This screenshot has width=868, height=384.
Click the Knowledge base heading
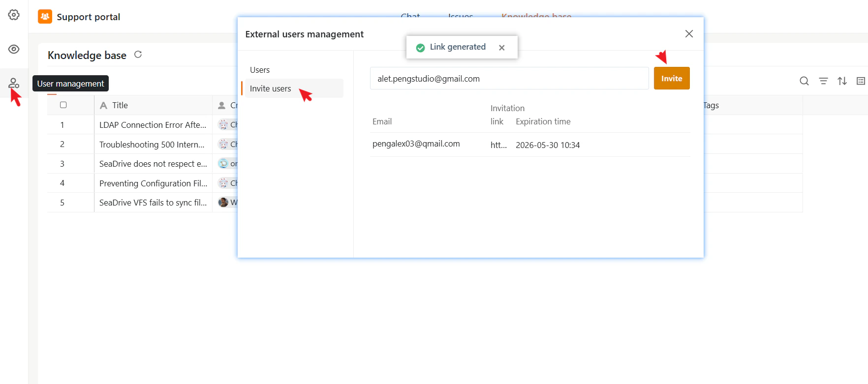tap(87, 55)
